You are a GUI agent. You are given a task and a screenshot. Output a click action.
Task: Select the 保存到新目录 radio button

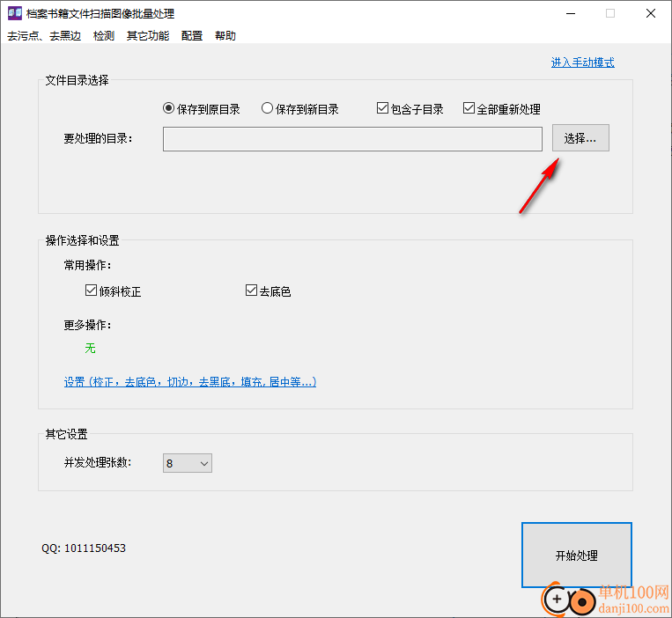[267, 108]
